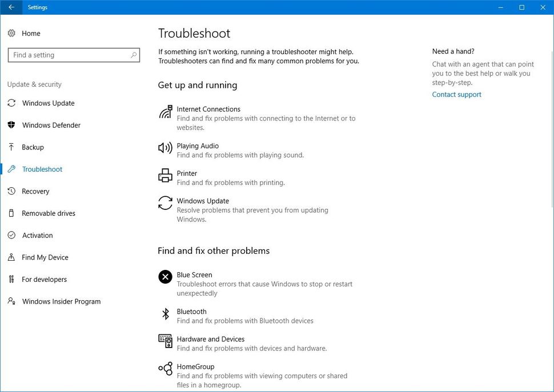Image resolution: width=554 pixels, height=392 pixels.
Task: Select the Hardware and Devices icon
Action: click(165, 341)
